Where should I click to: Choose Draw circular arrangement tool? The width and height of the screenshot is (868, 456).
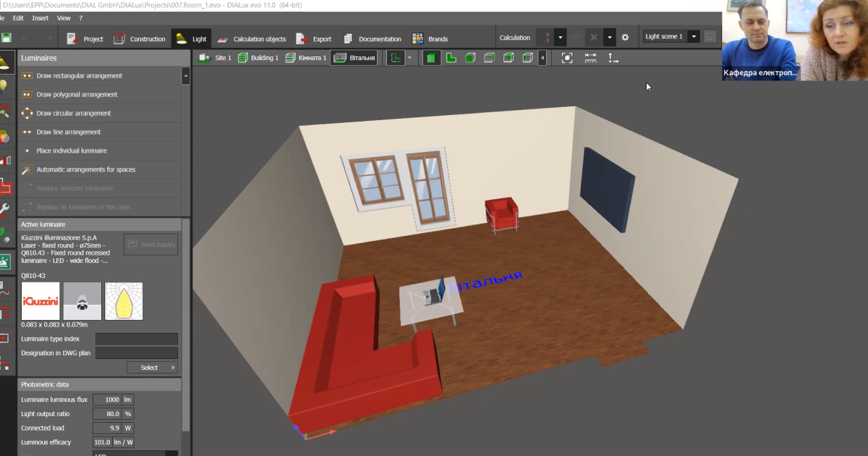[73, 114]
